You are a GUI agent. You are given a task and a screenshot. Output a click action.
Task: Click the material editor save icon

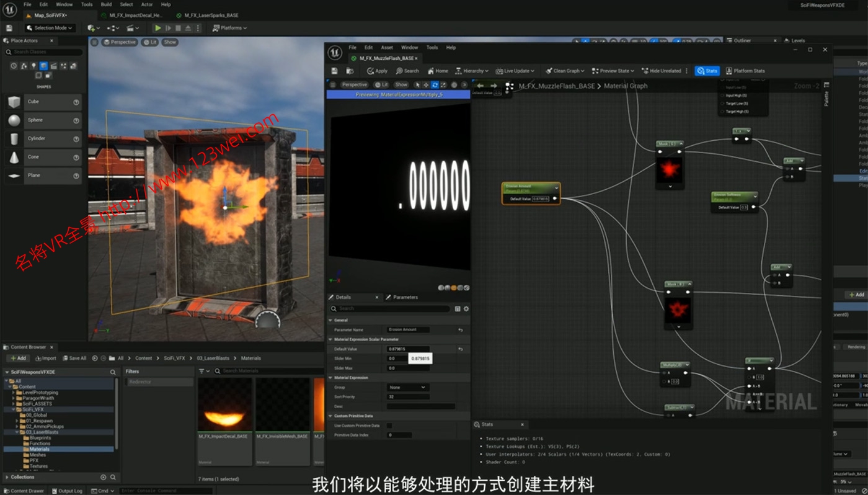tap(335, 71)
